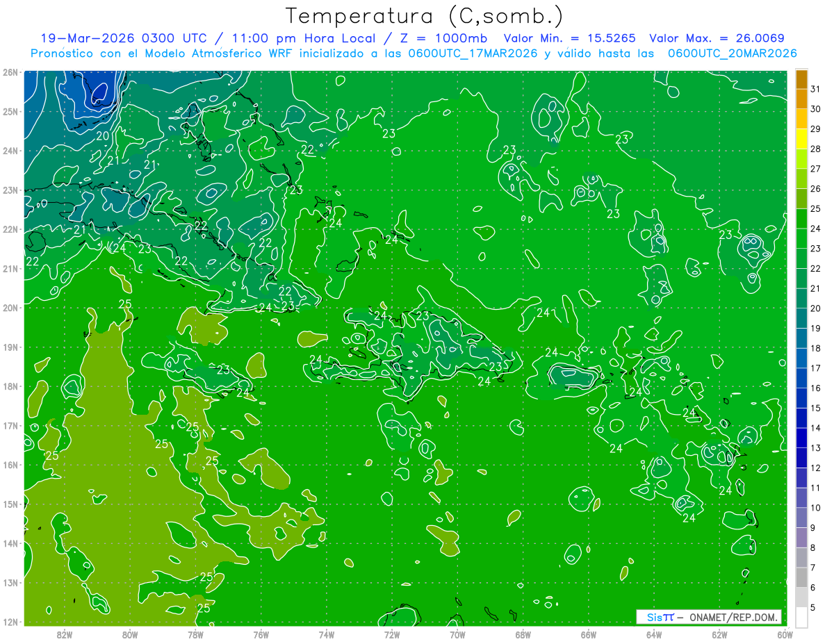Click the '20' isotherm contour label
Screen dimensions: 834x644
point(103,136)
